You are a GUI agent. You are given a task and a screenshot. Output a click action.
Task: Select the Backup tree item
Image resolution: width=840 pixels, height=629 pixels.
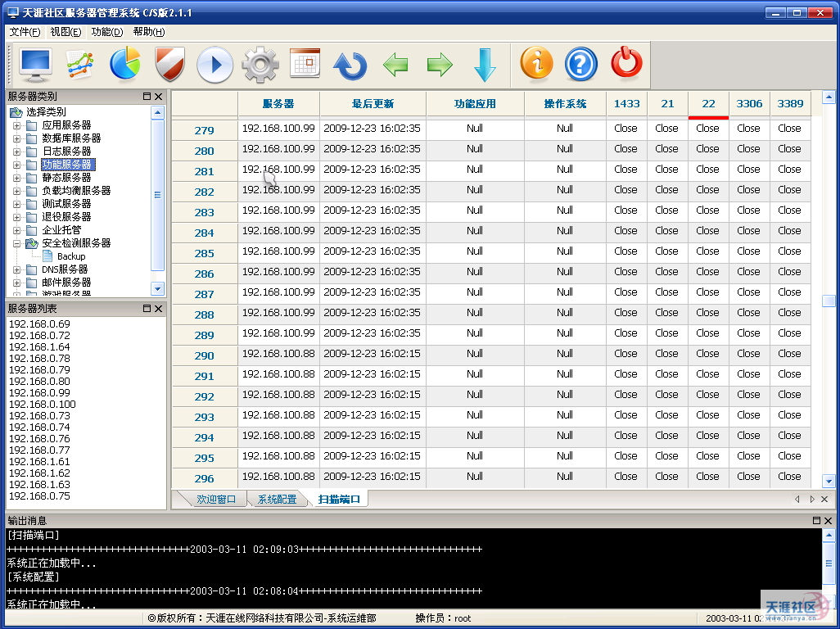tap(71, 256)
